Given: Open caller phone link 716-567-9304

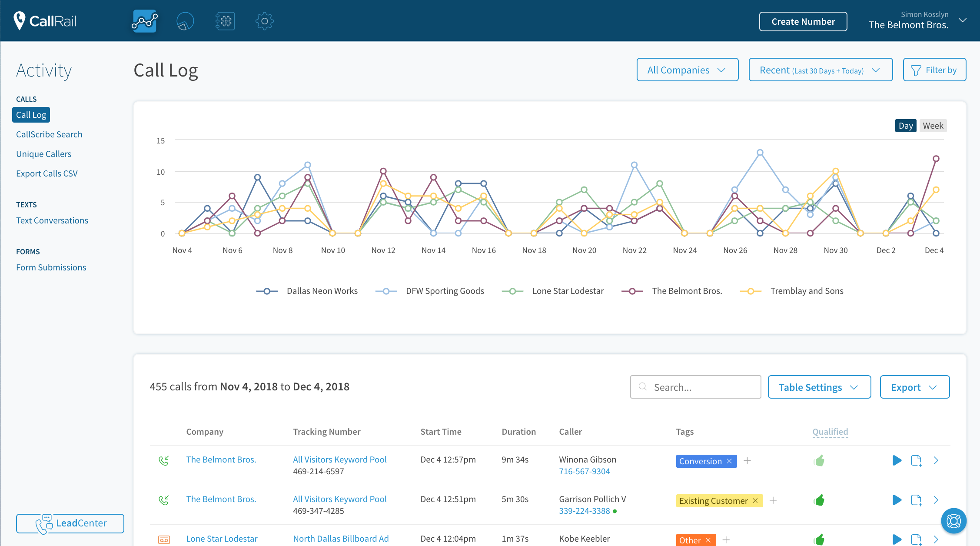Looking at the screenshot, I should click(584, 471).
